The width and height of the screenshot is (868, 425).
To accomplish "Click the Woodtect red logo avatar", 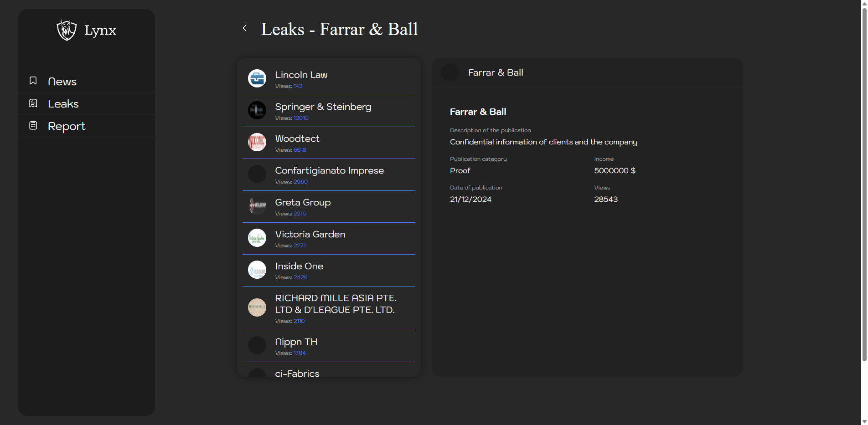I will coord(257,142).
